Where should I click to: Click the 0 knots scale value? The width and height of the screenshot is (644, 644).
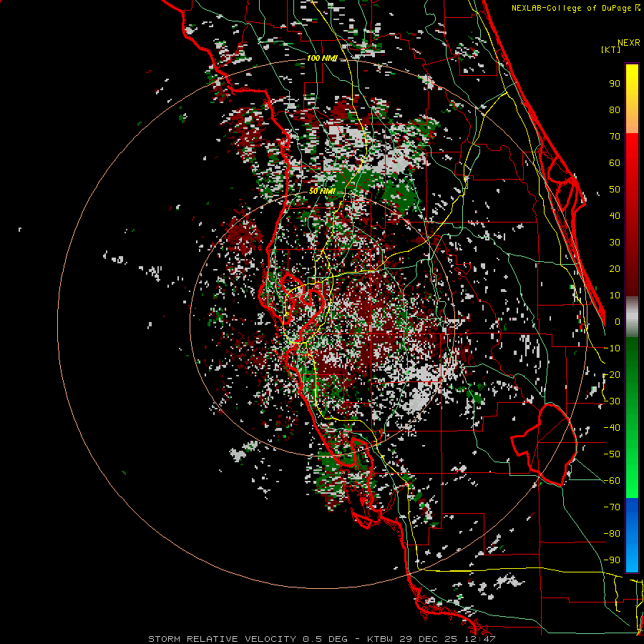point(618,321)
